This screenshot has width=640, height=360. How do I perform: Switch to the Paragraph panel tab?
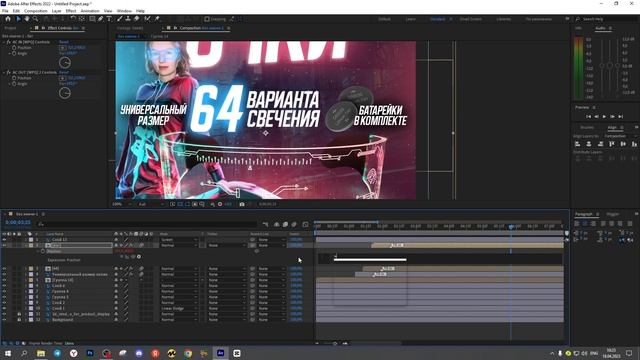tap(584, 214)
